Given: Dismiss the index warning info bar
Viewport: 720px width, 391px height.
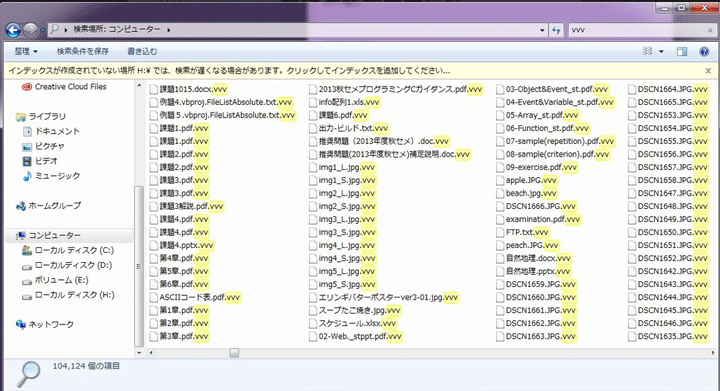Looking at the screenshot, I should click(708, 71).
